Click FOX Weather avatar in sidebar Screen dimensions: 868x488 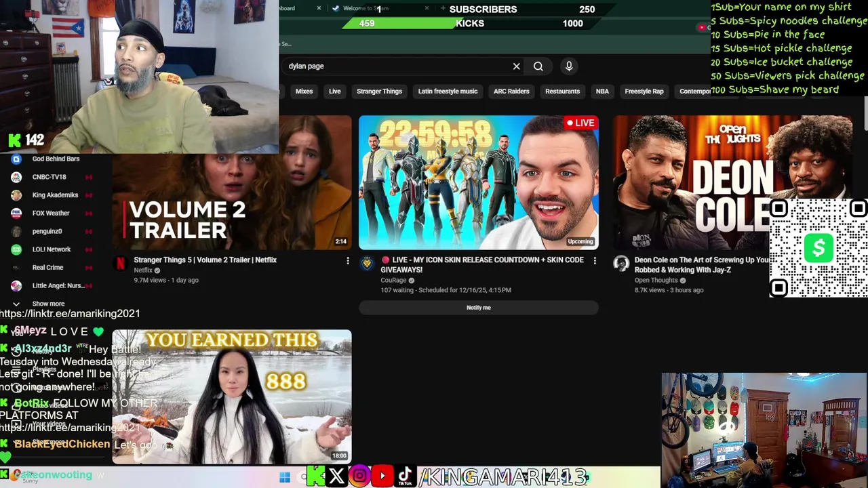point(16,213)
